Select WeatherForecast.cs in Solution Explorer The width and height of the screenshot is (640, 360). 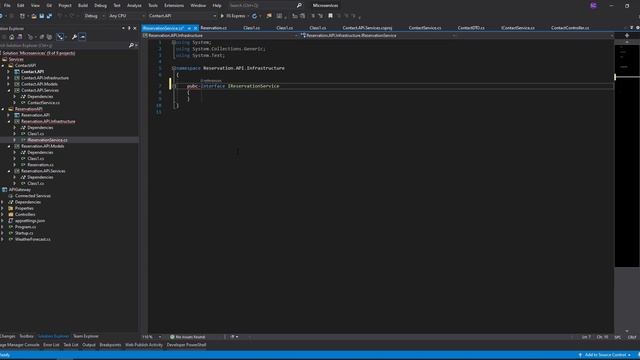click(33, 240)
